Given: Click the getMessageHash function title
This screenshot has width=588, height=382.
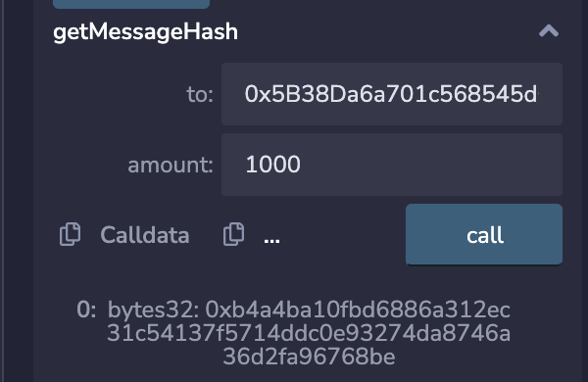Looking at the screenshot, I should [x=145, y=32].
